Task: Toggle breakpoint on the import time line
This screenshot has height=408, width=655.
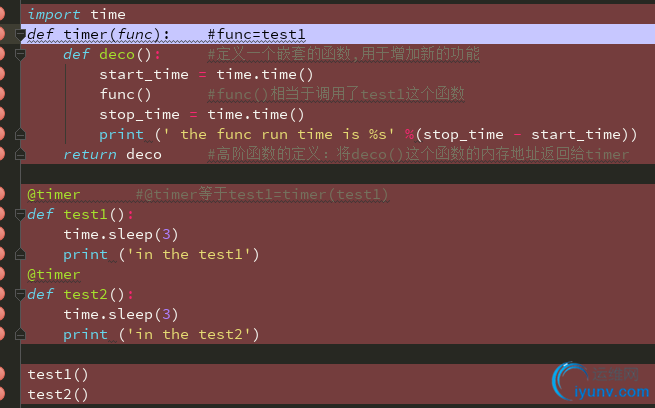Action: click(x=3, y=14)
